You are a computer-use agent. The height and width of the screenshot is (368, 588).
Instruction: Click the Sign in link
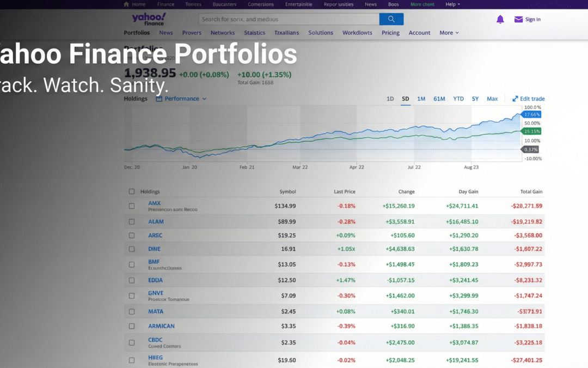533,20
